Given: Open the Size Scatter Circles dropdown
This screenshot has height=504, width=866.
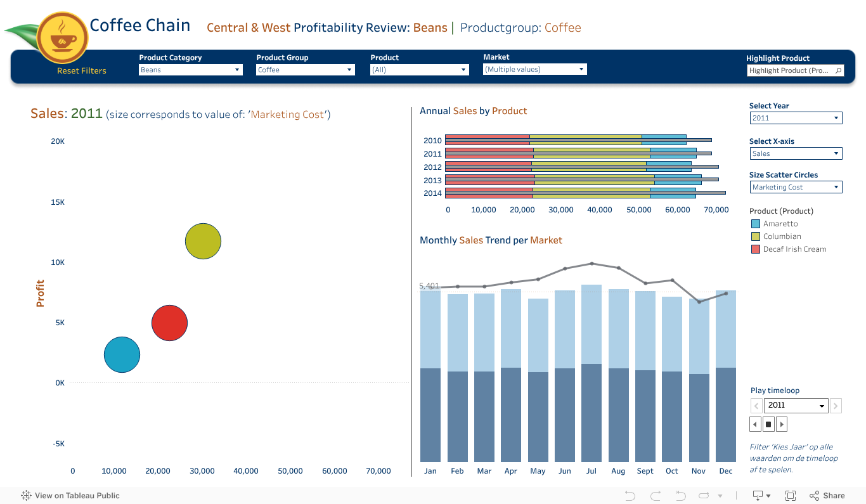Looking at the screenshot, I should click(796, 186).
